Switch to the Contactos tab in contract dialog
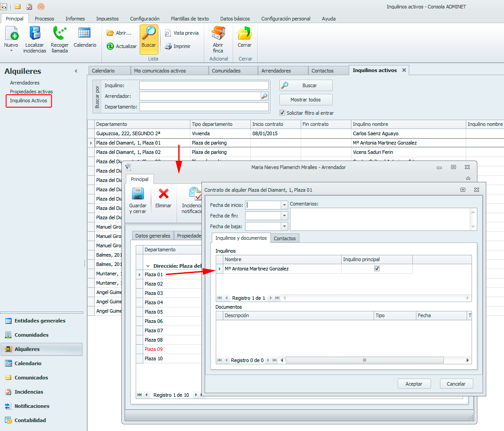 tap(285, 238)
